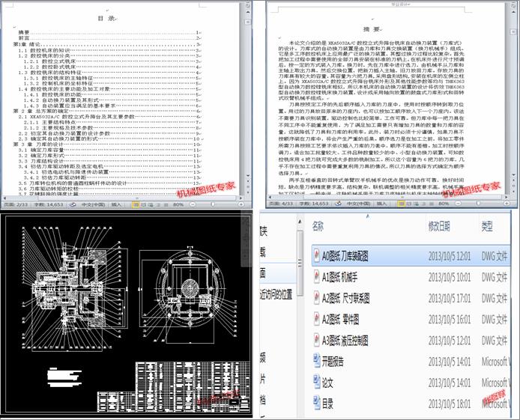Switch to Full Screen Reading in page 2/33 window
The height and width of the screenshot is (420, 520).
[143, 204]
